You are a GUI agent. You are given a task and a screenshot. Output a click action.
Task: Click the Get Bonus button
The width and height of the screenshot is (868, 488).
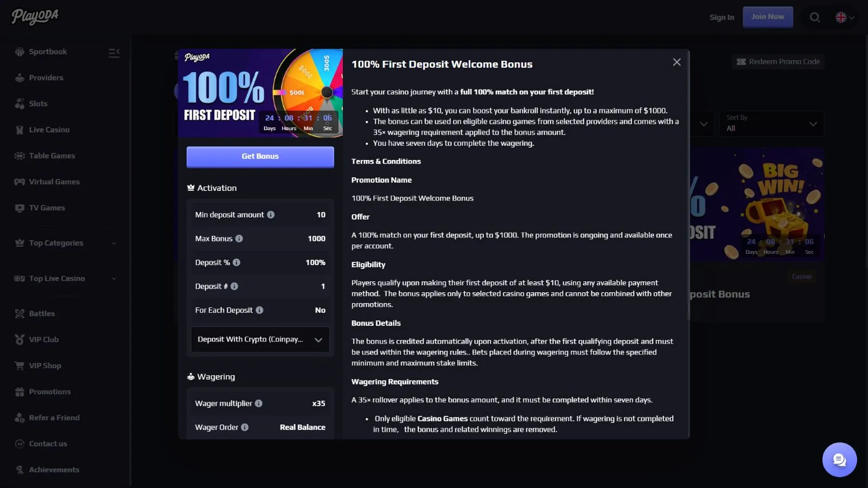260,157
